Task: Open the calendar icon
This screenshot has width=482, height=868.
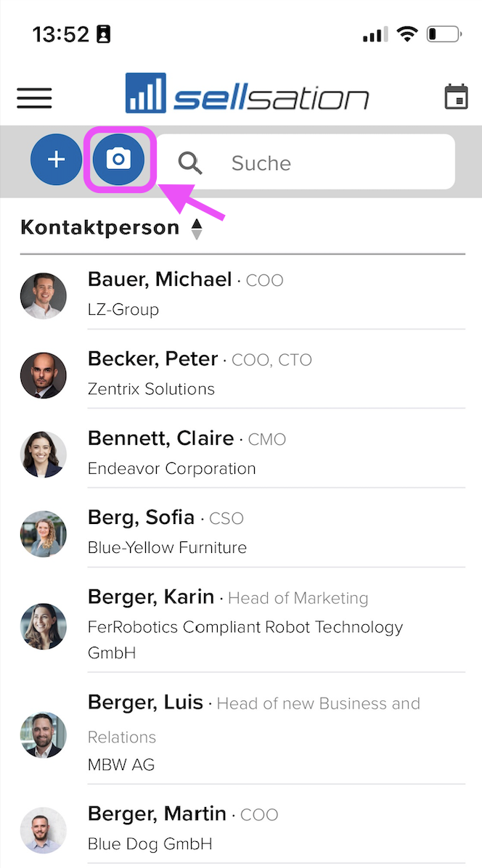Action: point(457,97)
